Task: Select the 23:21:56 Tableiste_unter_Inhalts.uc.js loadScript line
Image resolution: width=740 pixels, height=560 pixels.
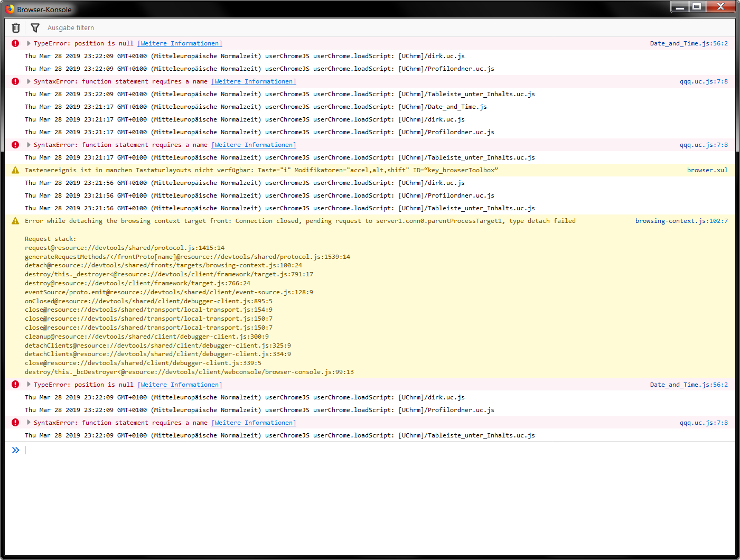Action: click(280, 208)
